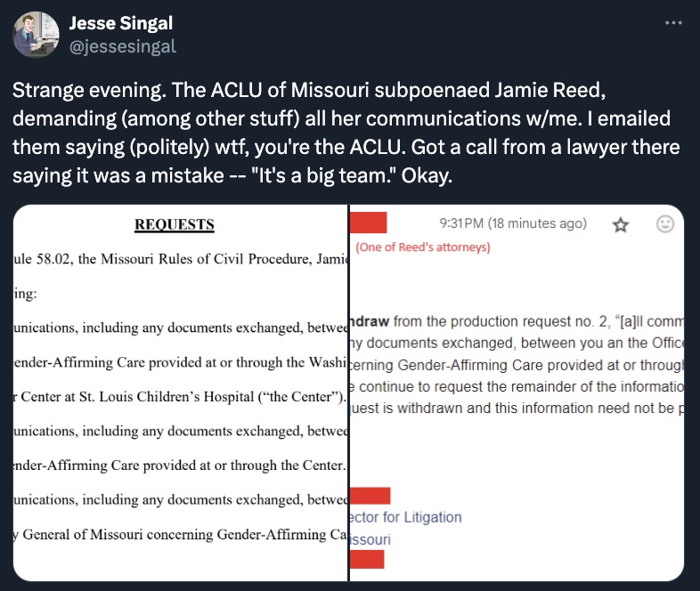Open the REQUESTS document image
Screen dimensions: 700x591
pyautogui.click(x=181, y=393)
